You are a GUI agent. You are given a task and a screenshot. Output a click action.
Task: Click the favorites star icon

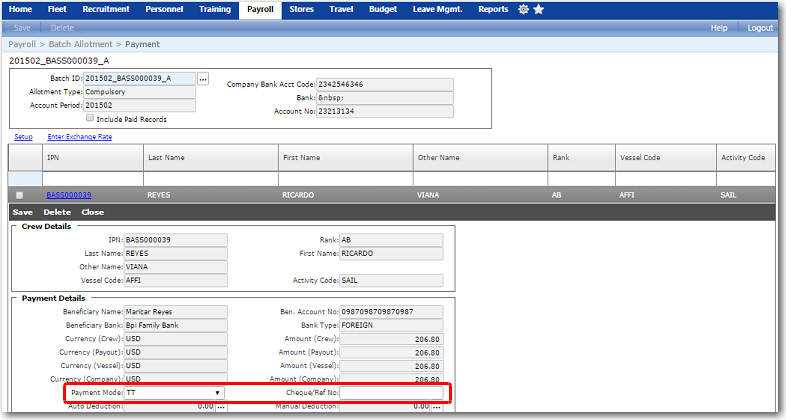pos(539,9)
